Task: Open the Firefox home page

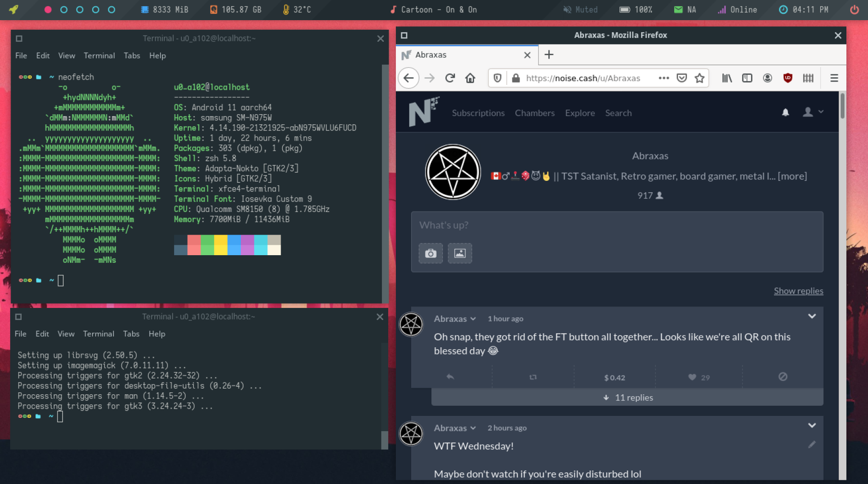Action: [x=470, y=78]
